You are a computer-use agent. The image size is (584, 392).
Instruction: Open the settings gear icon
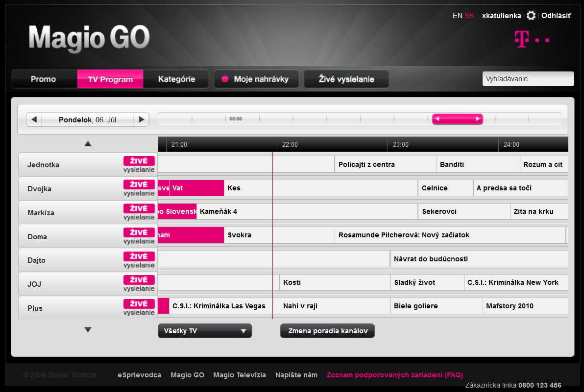coord(531,15)
